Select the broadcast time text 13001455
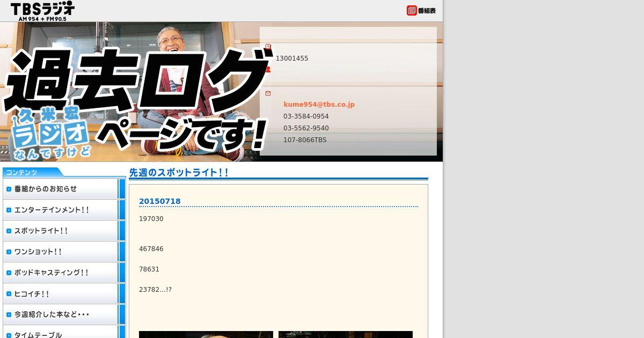Viewport: 644px width, 338px height. click(x=292, y=58)
